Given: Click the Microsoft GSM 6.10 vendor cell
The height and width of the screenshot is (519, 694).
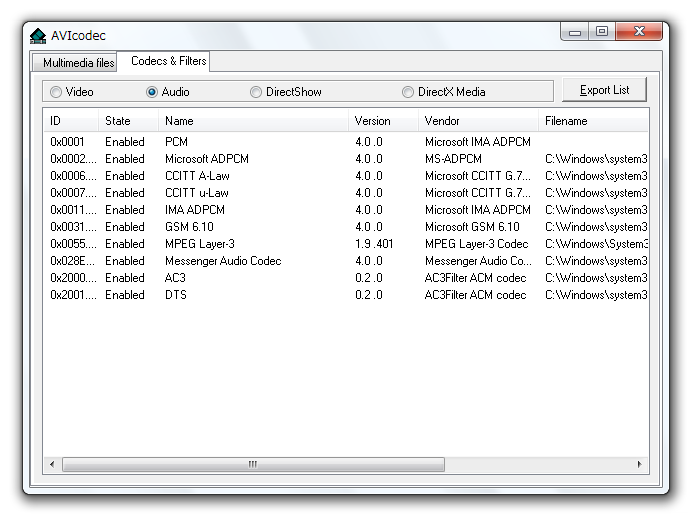Looking at the screenshot, I should (x=472, y=227).
